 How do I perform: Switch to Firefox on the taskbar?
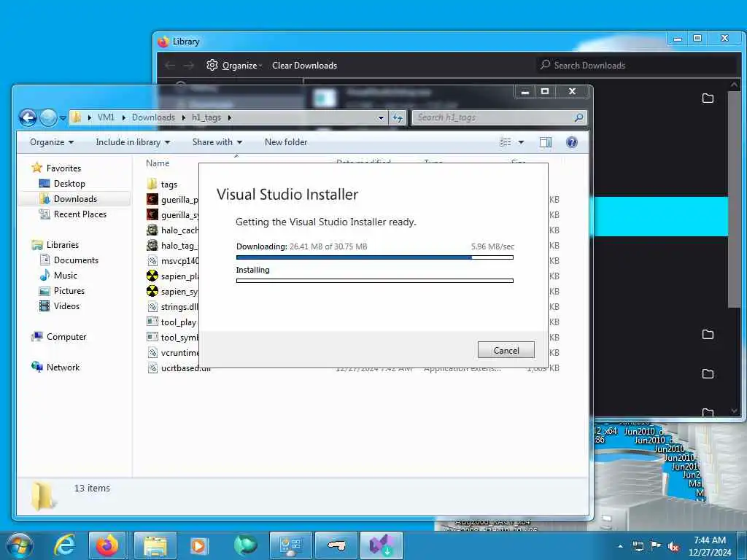coord(107,545)
